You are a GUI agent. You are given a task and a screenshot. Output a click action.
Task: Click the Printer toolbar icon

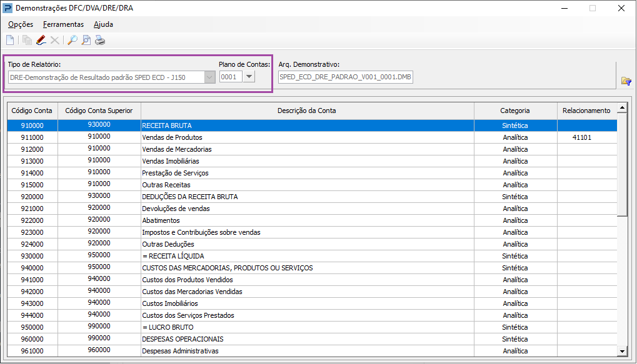pos(100,40)
